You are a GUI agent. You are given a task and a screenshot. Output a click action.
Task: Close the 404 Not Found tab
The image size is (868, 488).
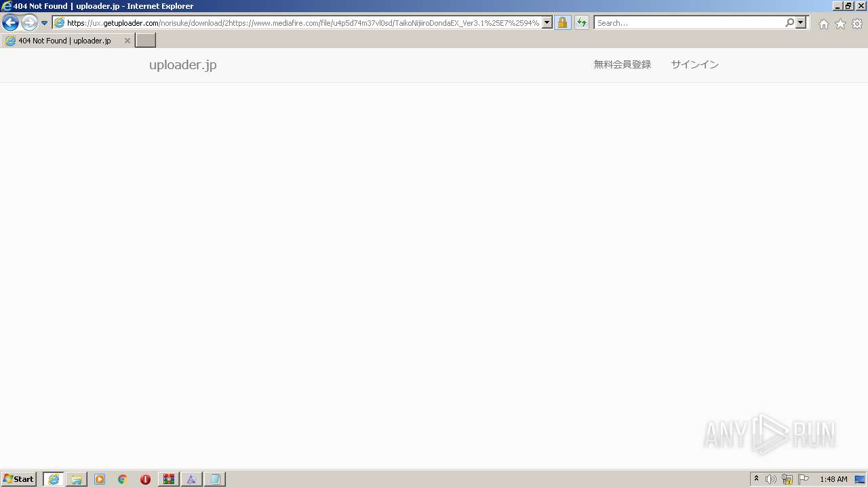pyautogui.click(x=127, y=41)
